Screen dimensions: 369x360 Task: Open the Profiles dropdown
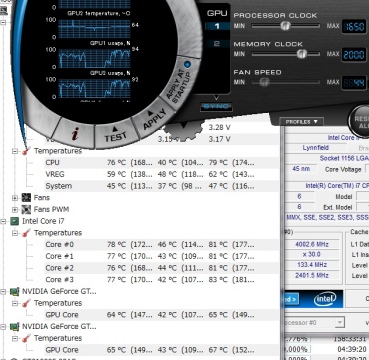[x=301, y=122]
